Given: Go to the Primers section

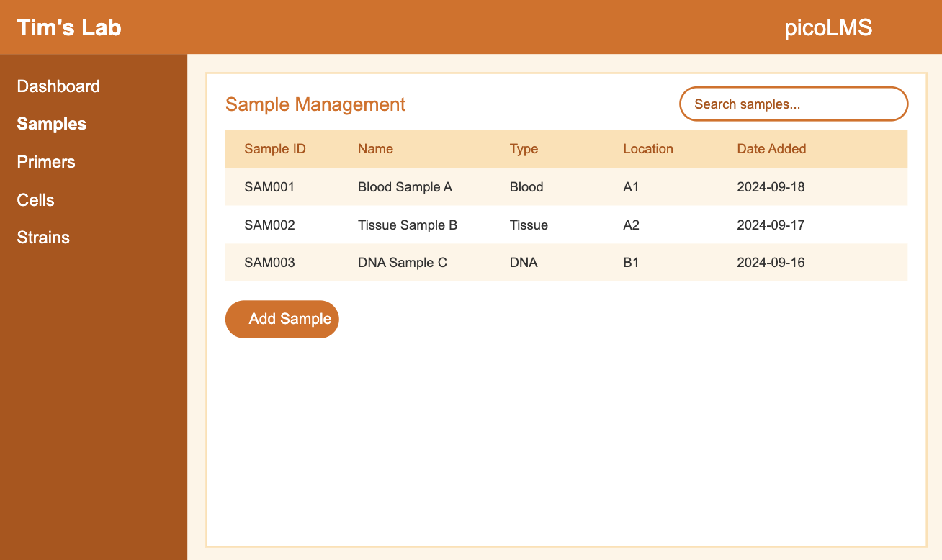Looking at the screenshot, I should [x=46, y=162].
